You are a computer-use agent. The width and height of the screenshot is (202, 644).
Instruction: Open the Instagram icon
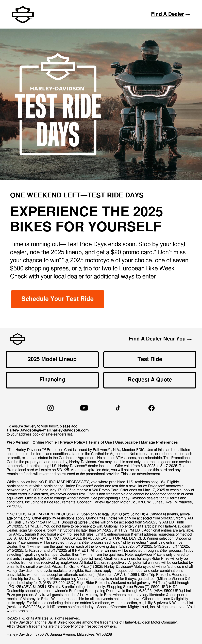click(x=50, y=408)
